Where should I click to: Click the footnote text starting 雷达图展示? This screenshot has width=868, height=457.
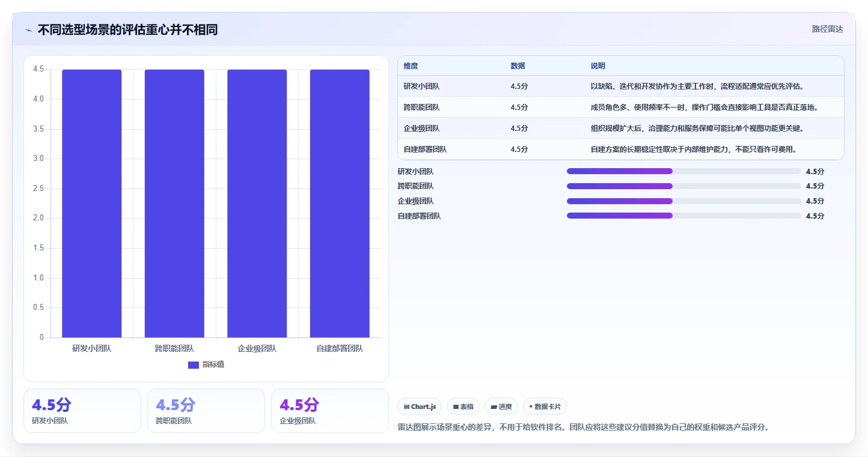coord(583,428)
